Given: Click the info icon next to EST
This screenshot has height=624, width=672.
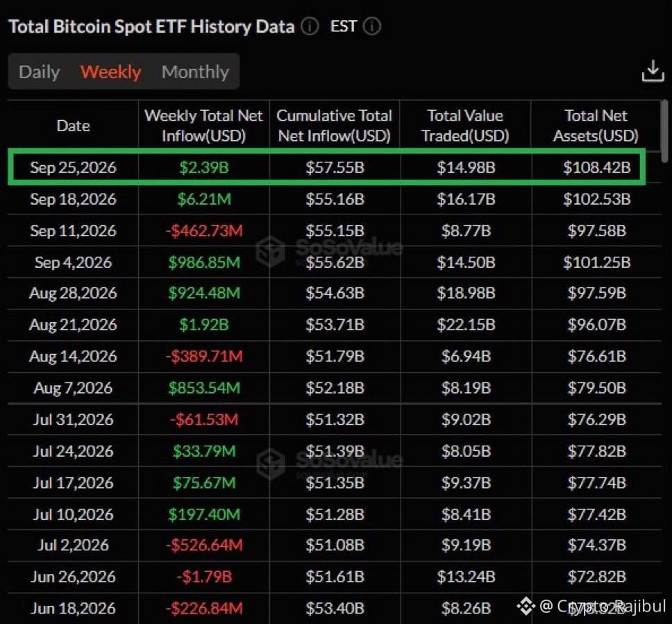Looking at the screenshot, I should 372,26.
